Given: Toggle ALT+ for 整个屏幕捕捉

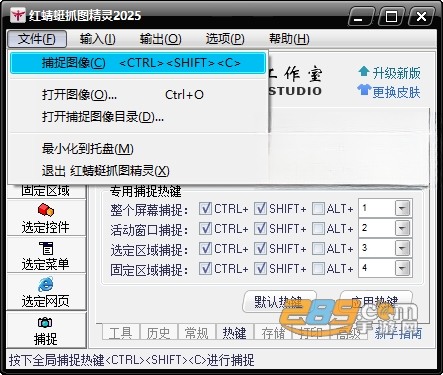Looking at the screenshot, I should 318,209.
